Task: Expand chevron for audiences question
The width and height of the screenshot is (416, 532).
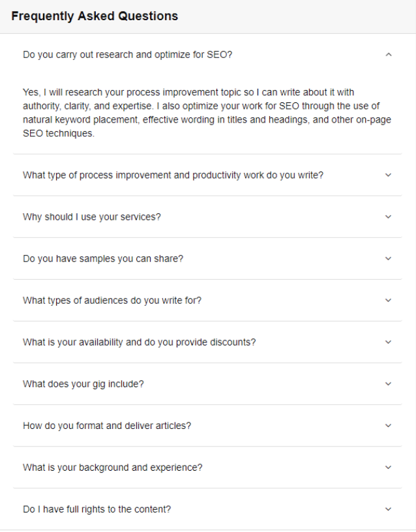Action: pyautogui.click(x=389, y=300)
